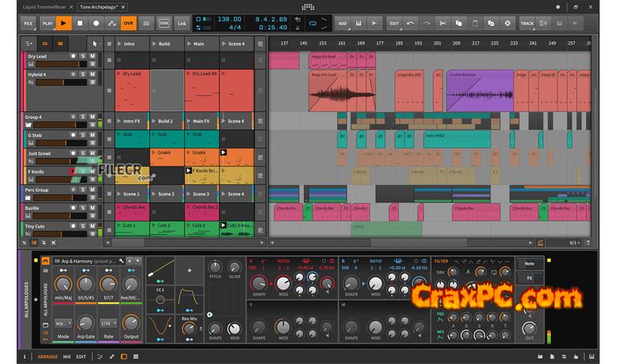This screenshot has width=629, height=364.
Task: Click the Stop transport button
Action: (x=80, y=23)
